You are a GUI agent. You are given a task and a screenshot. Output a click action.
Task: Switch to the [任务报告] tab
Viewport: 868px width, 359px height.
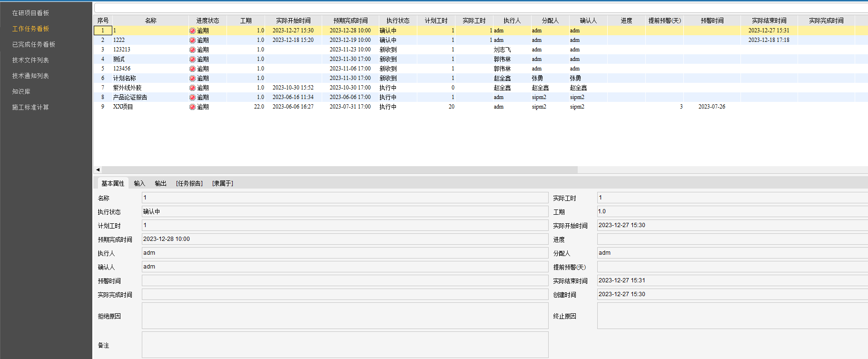coord(189,184)
